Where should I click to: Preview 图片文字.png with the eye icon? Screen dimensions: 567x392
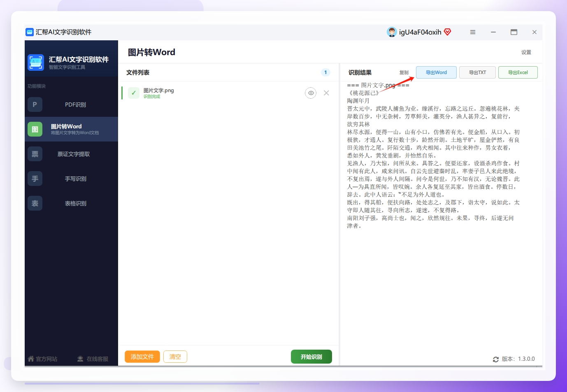(x=311, y=93)
